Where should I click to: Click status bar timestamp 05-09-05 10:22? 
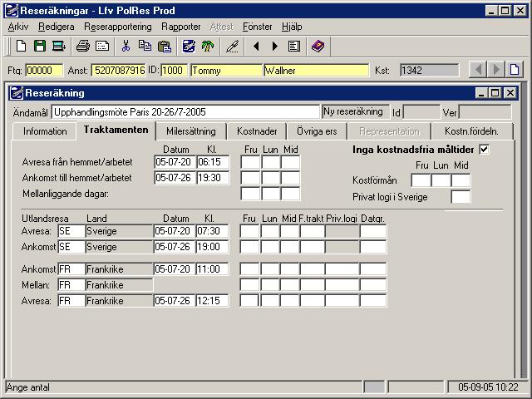[488, 387]
